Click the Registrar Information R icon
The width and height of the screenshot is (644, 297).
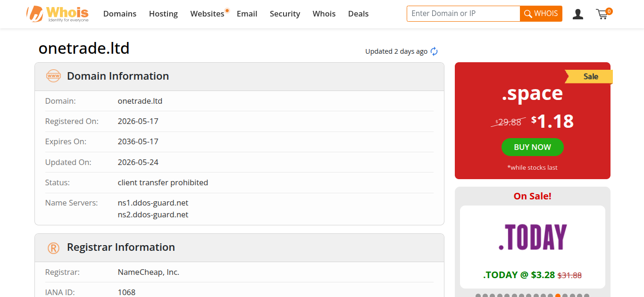pos(53,247)
